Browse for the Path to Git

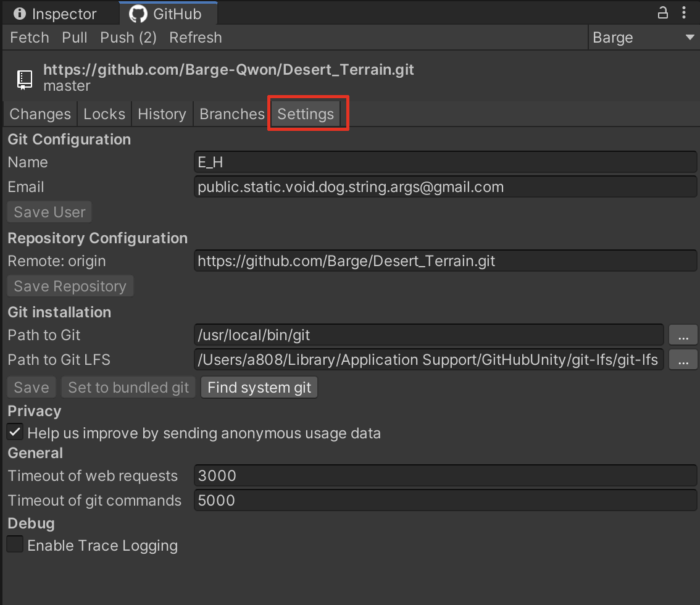click(683, 335)
